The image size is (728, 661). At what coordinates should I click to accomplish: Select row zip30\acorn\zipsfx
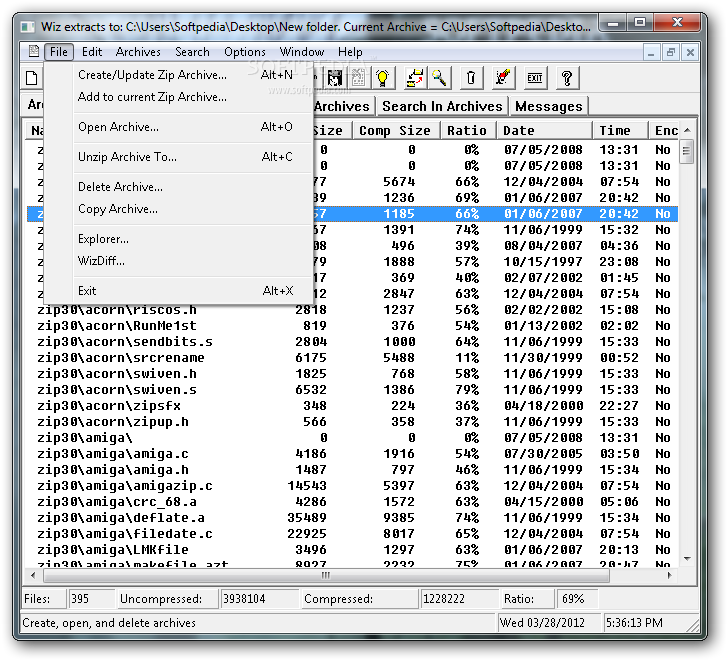coord(351,406)
